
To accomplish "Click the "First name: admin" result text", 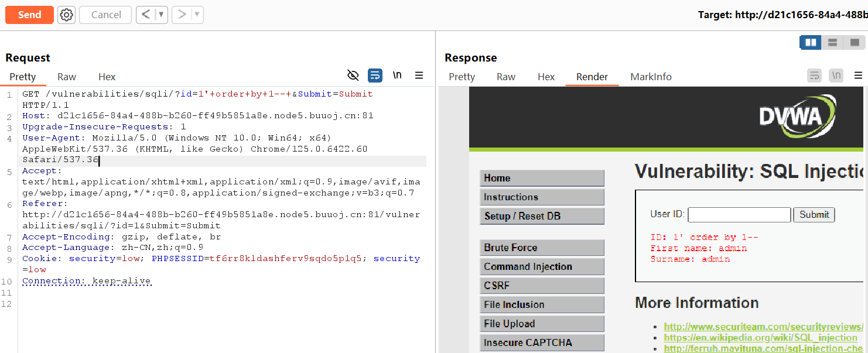I will click(699, 248).
